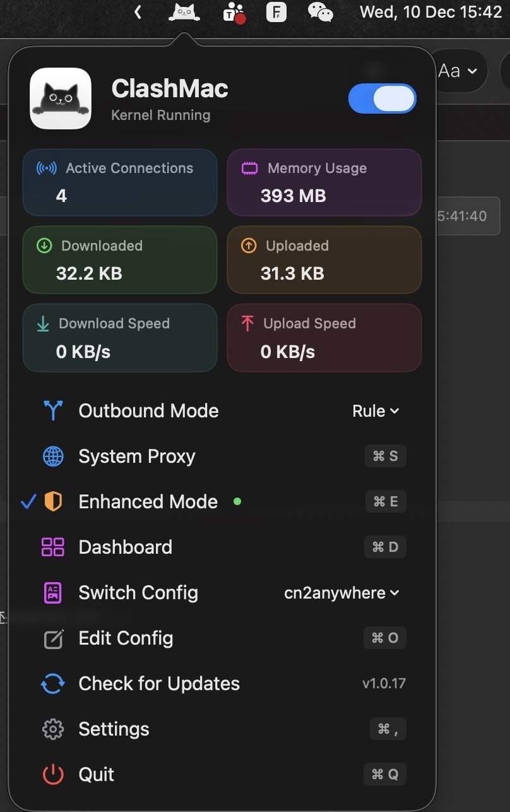Click the Outbound Mode fork icon
This screenshot has width=510, height=812.
53,411
